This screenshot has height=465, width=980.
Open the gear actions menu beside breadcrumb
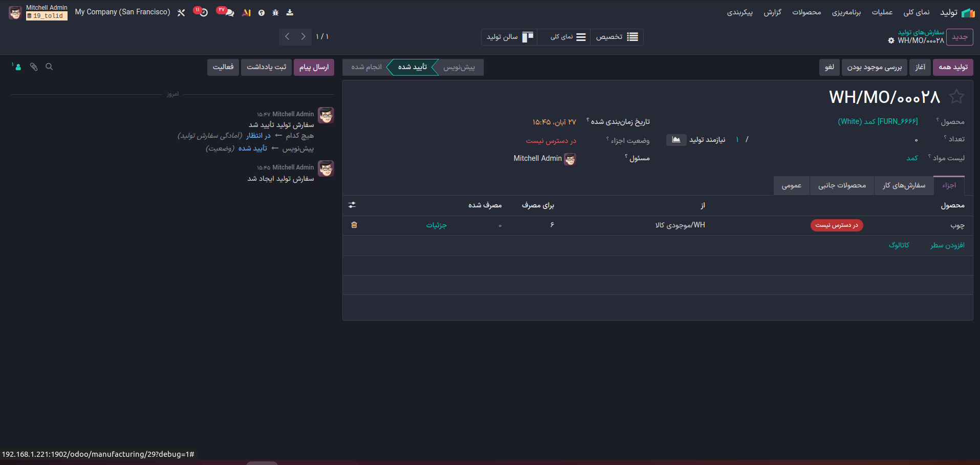891,40
